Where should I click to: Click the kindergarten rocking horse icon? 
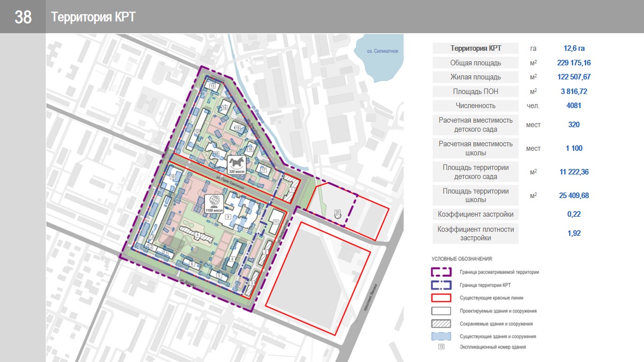click(x=236, y=162)
